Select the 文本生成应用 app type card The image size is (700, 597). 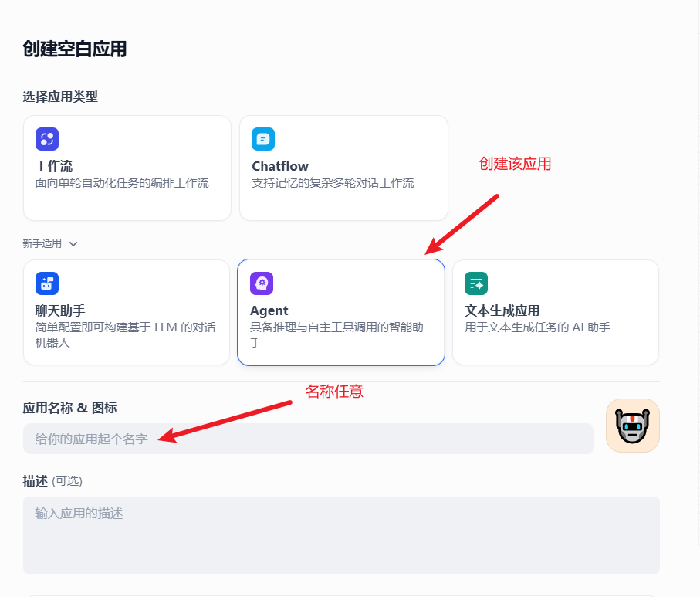556,312
